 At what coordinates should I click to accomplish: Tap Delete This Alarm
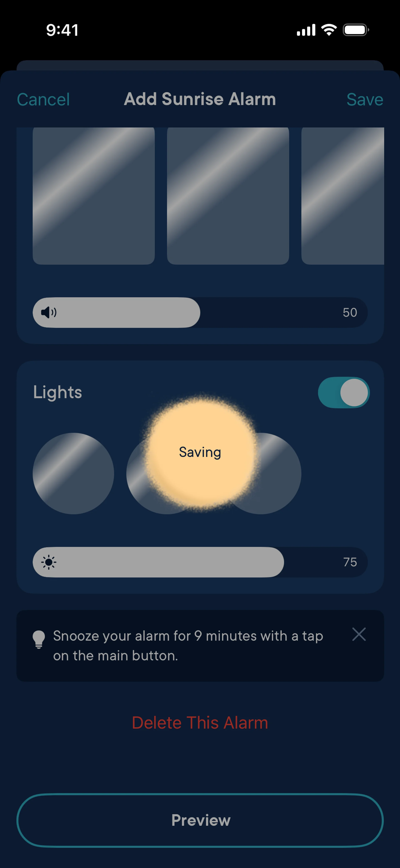(200, 722)
